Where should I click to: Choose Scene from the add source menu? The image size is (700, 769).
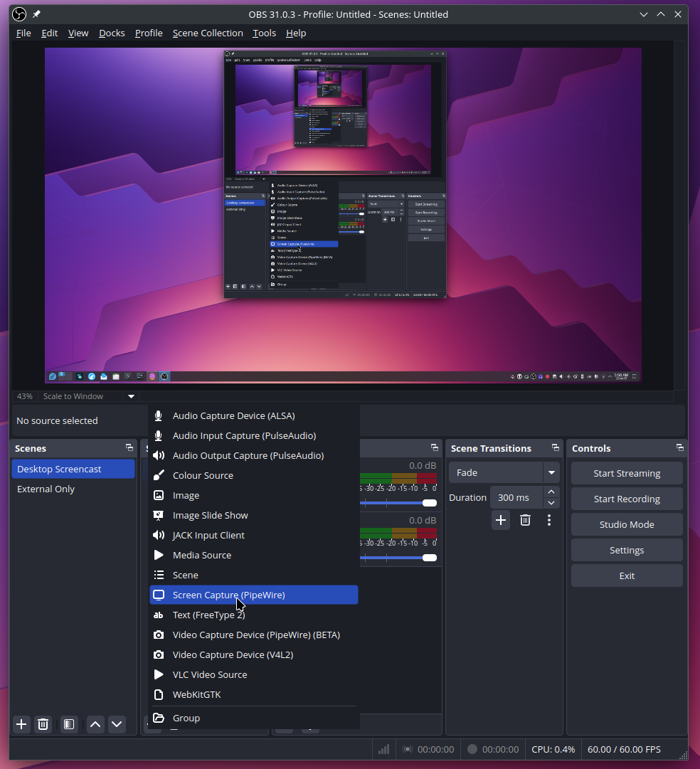pyautogui.click(x=254, y=575)
